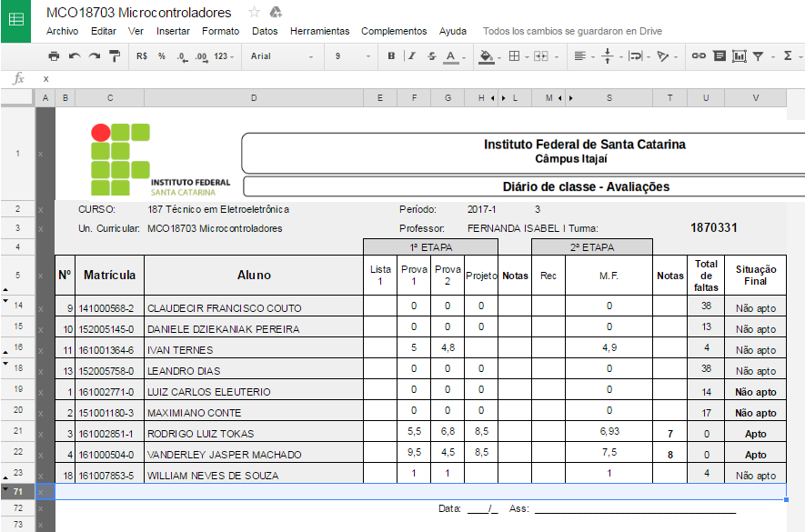
Task: Open the Formato menu
Action: pyautogui.click(x=220, y=31)
